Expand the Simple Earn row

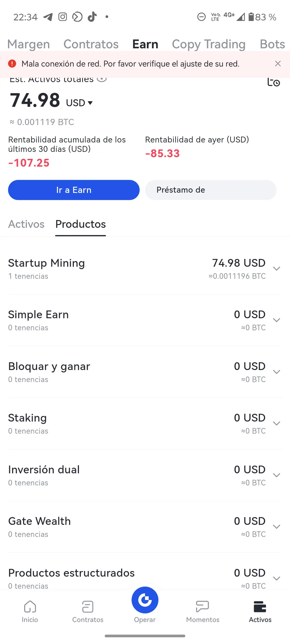point(145,320)
